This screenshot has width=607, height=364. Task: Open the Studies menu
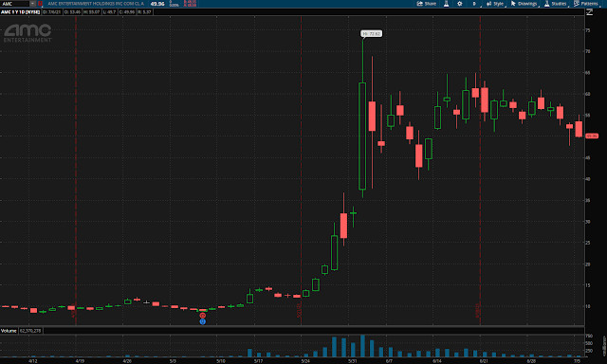click(x=556, y=4)
